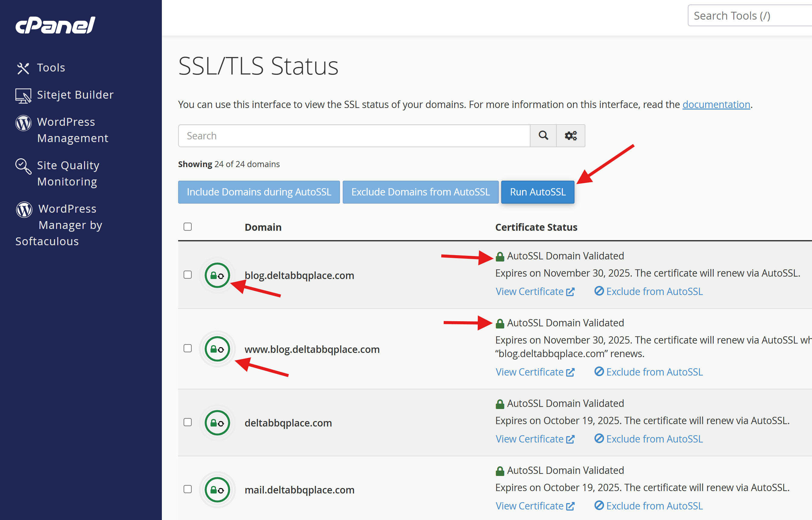Click the cPanel logo
Image resolution: width=812 pixels, height=520 pixels.
55,25
